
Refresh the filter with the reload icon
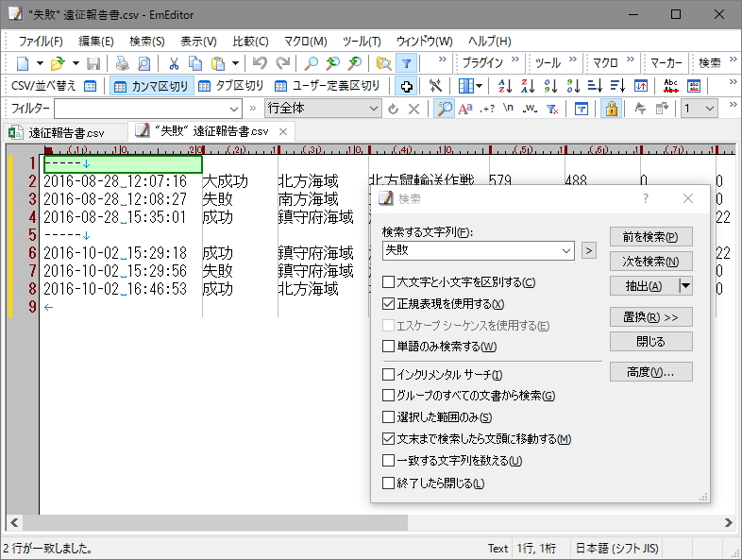pos(393,109)
